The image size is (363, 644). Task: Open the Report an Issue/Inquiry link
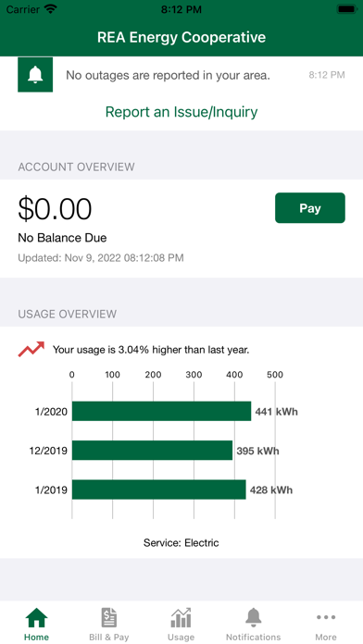181,112
